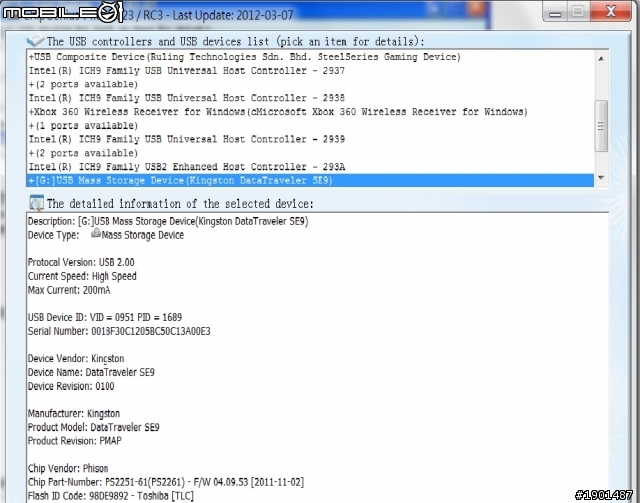Click the detailed information section icon
640x503 pixels.
(36, 203)
